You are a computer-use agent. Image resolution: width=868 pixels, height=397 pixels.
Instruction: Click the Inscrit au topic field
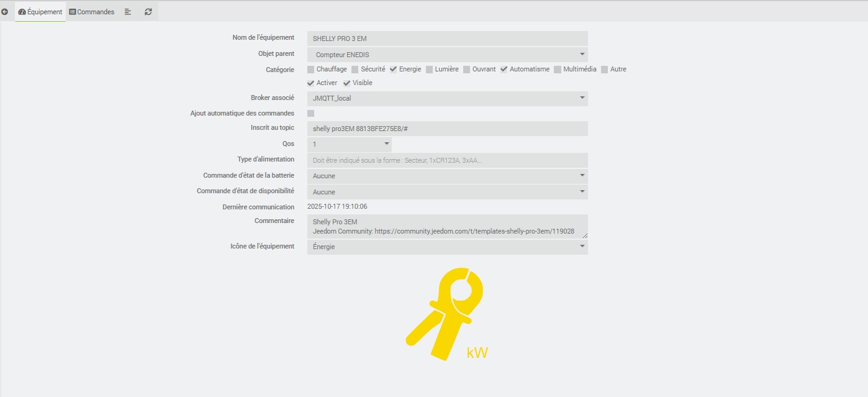[448, 129]
